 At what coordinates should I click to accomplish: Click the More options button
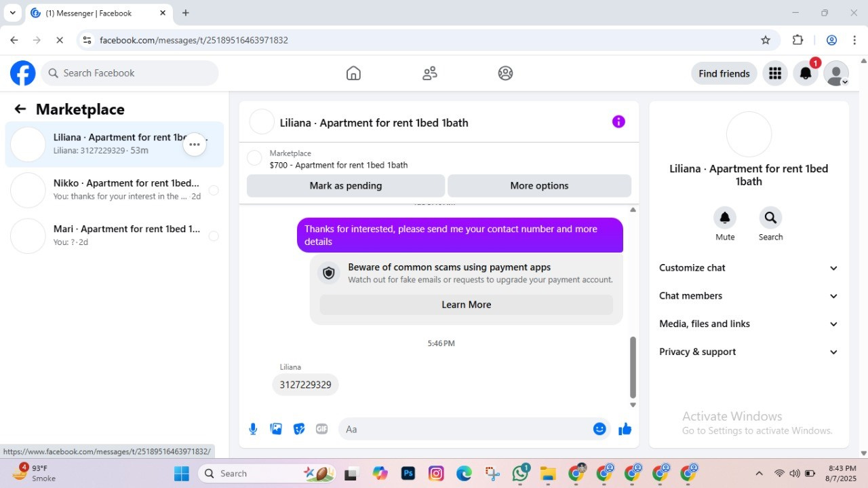point(539,186)
